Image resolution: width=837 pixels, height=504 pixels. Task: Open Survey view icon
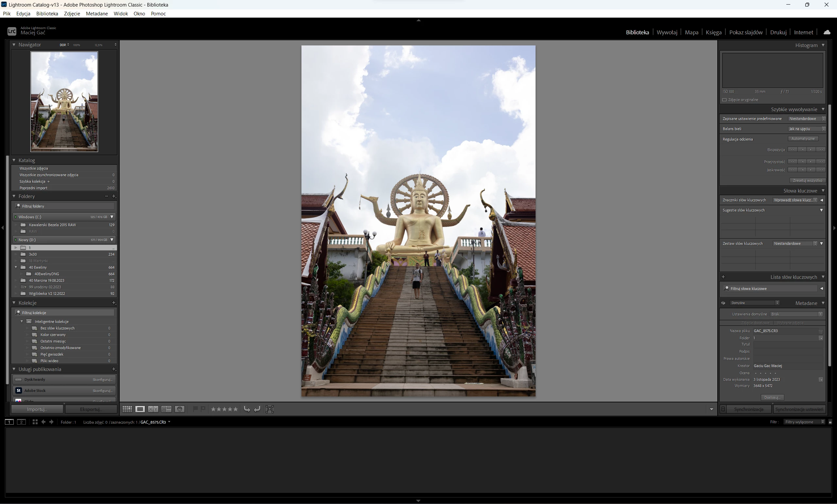tap(166, 409)
